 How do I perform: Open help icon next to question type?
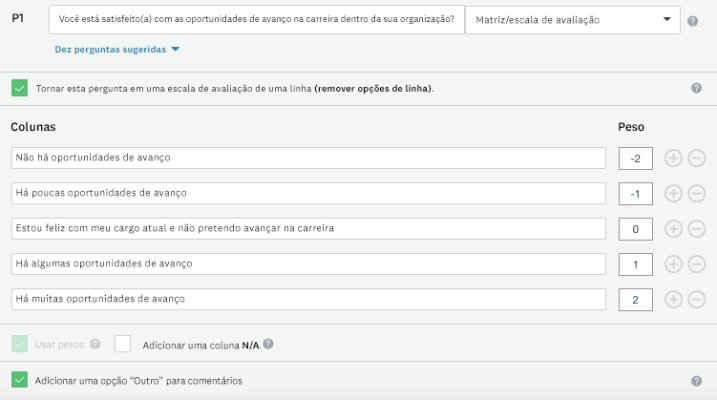pyautogui.click(x=692, y=21)
